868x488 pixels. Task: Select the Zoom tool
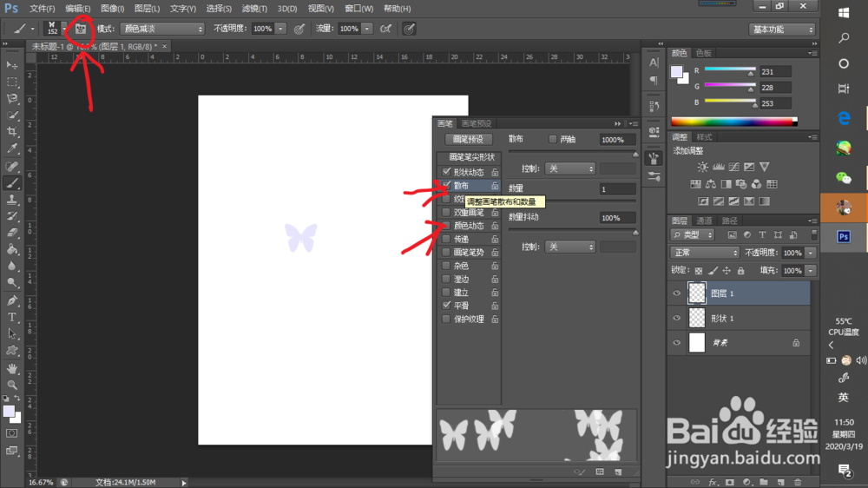pos(11,385)
